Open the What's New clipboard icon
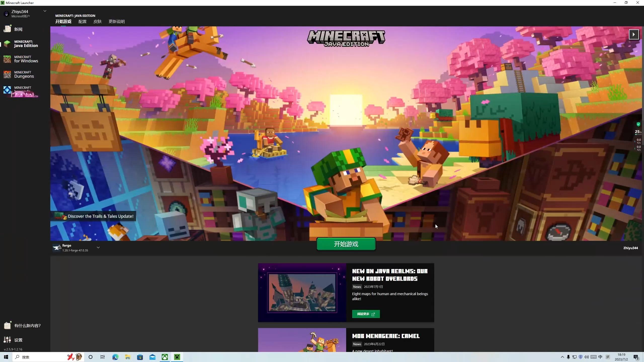 [x=7, y=325]
